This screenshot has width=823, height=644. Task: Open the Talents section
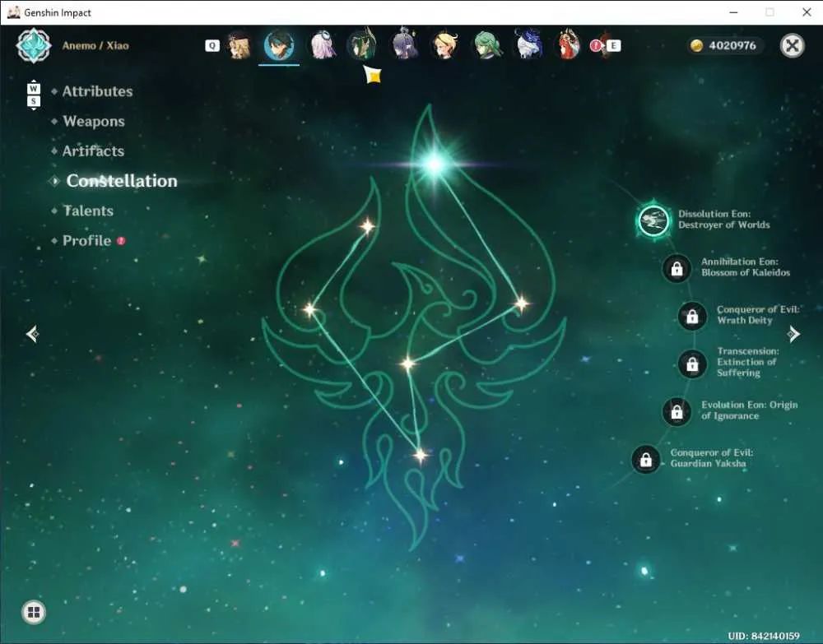(88, 211)
